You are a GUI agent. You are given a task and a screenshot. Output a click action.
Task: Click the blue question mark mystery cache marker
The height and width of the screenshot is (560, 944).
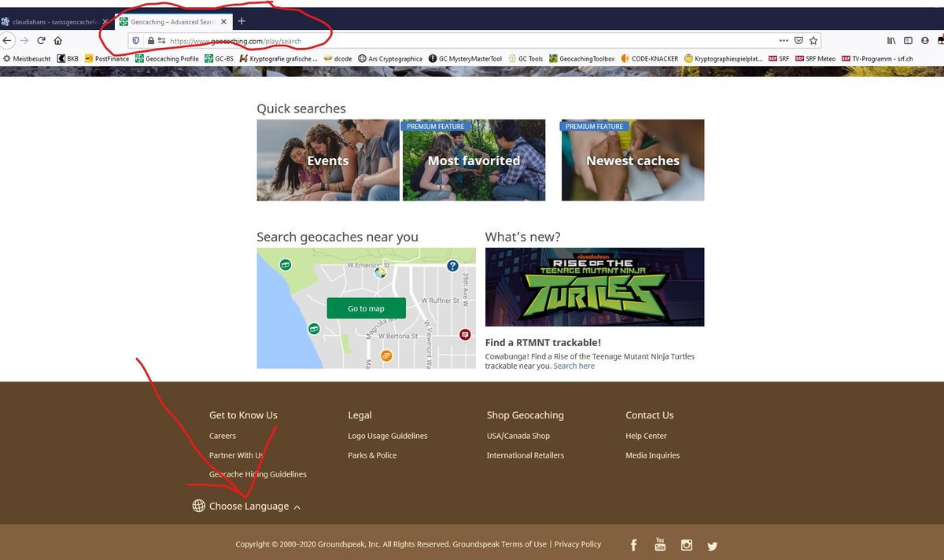click(x=452, y=267)
